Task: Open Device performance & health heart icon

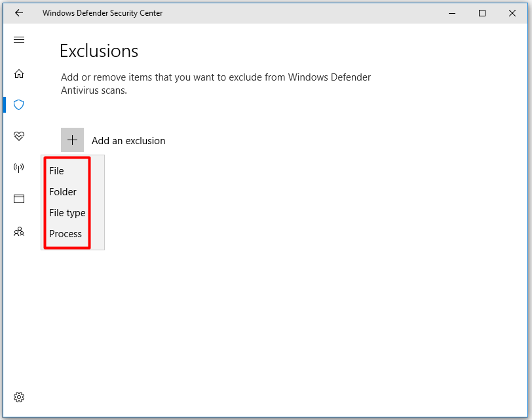Action: click(19, 136)
